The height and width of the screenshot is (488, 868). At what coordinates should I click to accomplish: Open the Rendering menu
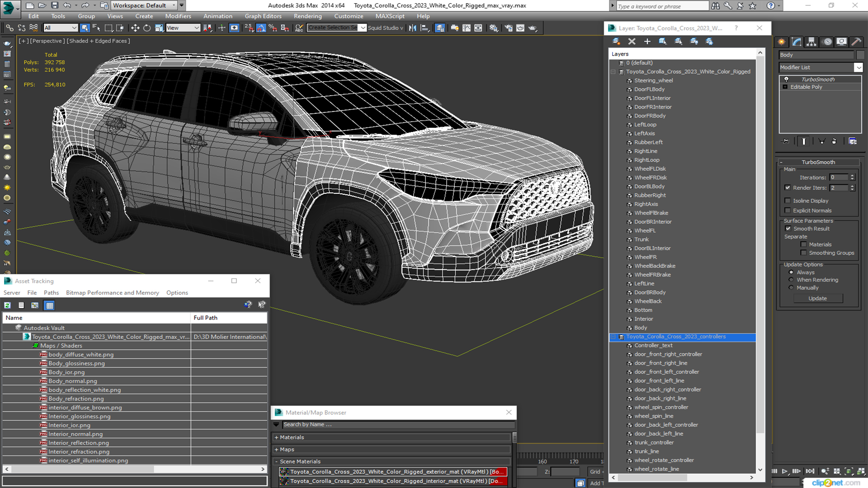click(307, 16)
